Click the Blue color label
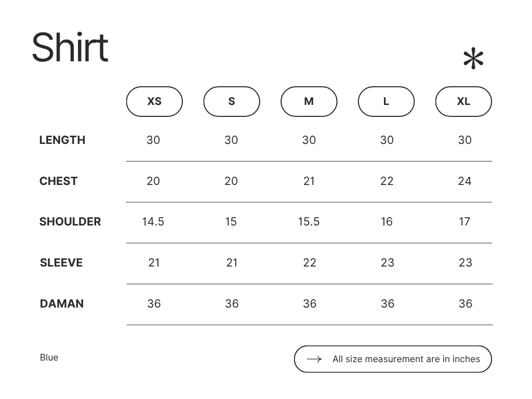This screenshot has height=399, width=532. point(49,357)
